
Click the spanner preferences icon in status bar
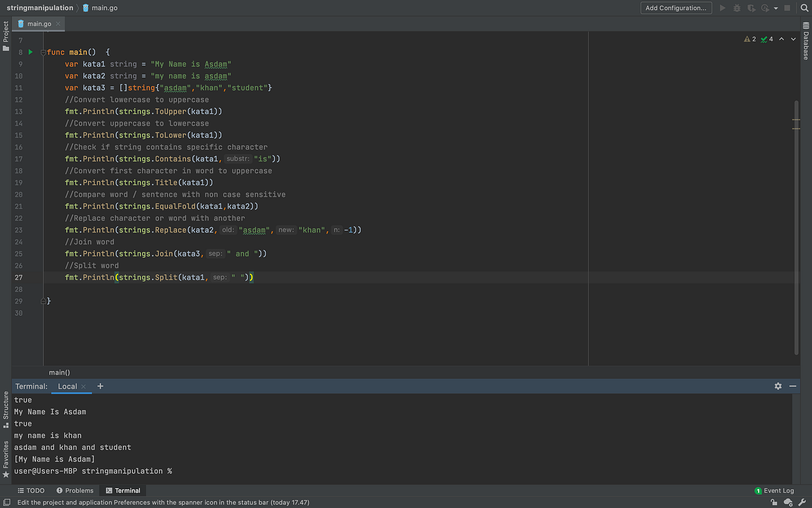point(803,502)
